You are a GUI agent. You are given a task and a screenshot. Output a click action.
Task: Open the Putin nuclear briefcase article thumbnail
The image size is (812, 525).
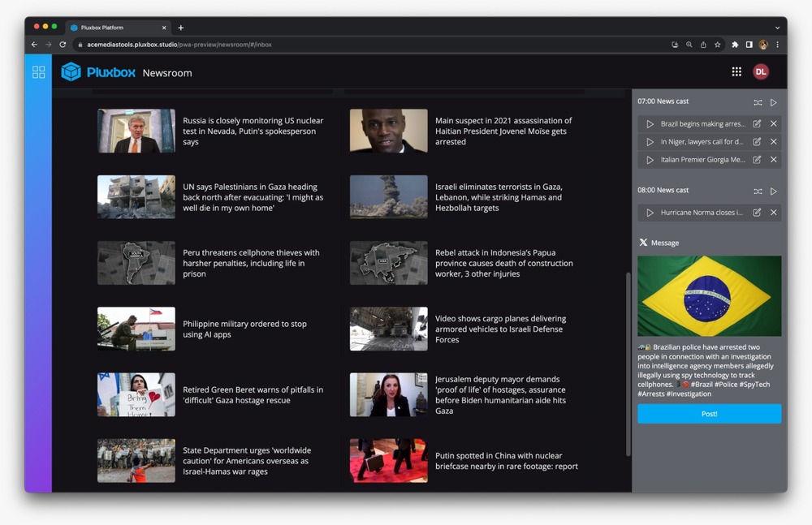point(388,461)
